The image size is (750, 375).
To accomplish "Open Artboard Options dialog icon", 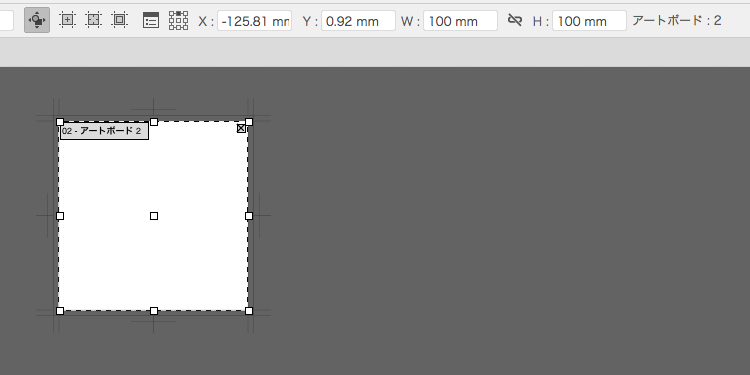I will pyautogui.click(x=151, y=21).
